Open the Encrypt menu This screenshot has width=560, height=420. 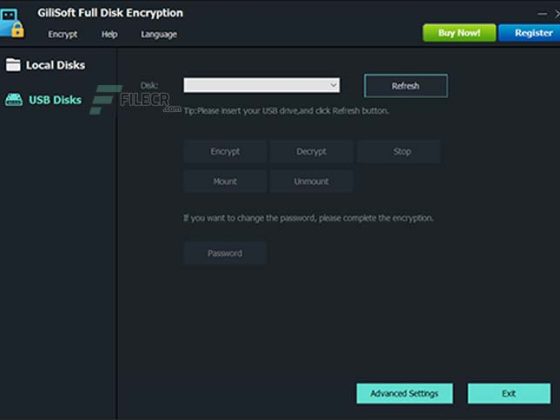62,34
